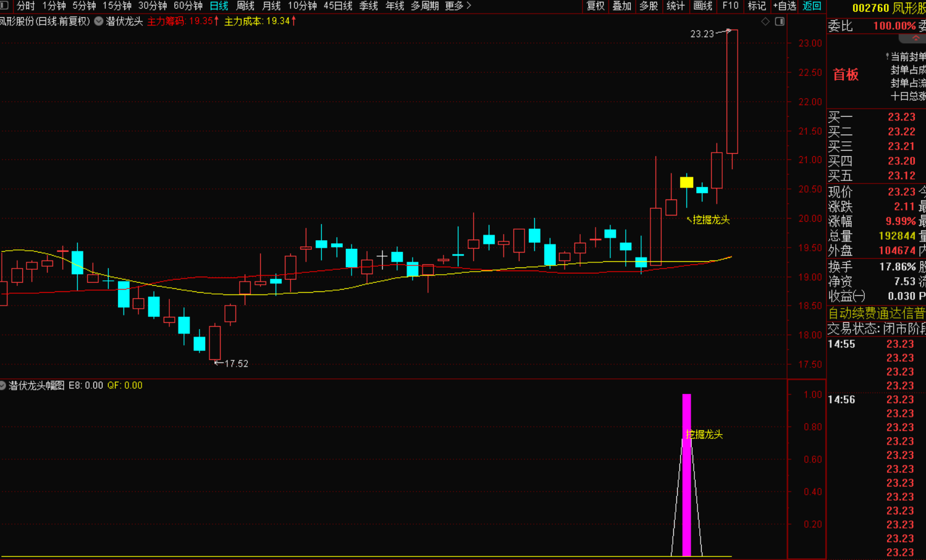Screen dimensions: 926x560
Task: Click the diamond icon above the chart
Action: point(765,22)
